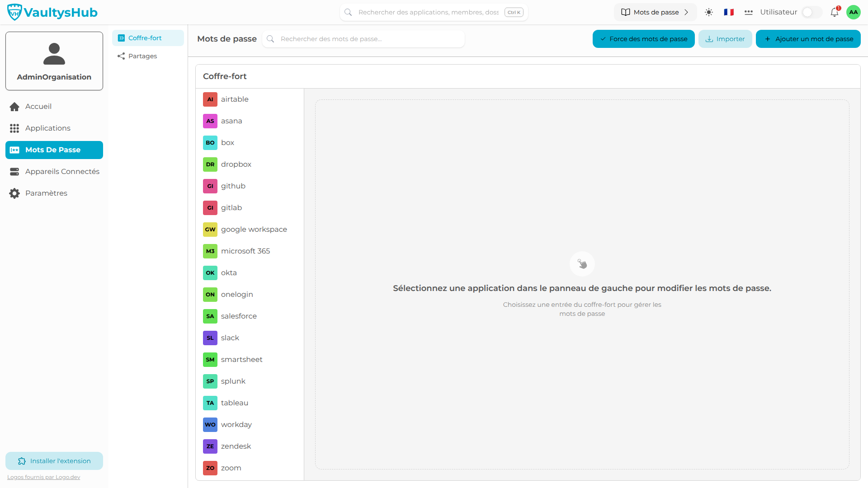Click the BO box icon
The height and width of the screenshot is (488, 868).
click(x=210, y=143)
